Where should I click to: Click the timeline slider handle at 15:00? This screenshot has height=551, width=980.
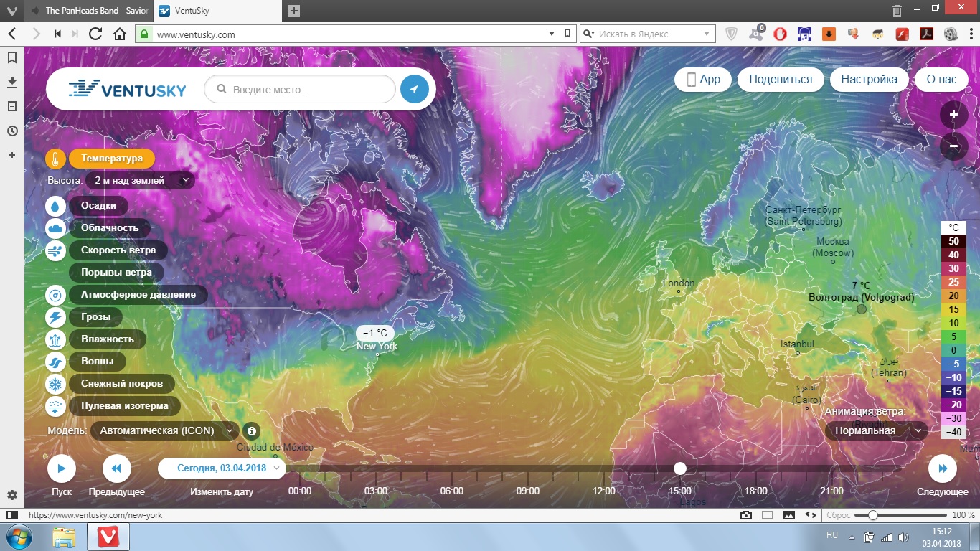(x=680, y=468)
